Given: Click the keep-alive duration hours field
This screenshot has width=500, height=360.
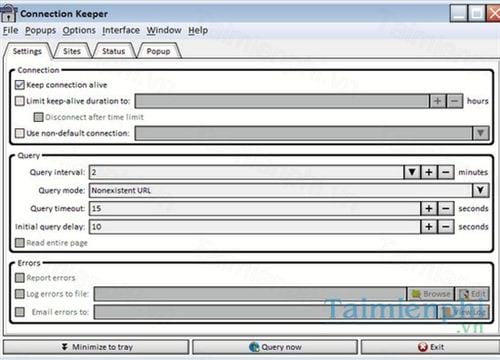Looking at the screenshot, I should tap(282, 101).
